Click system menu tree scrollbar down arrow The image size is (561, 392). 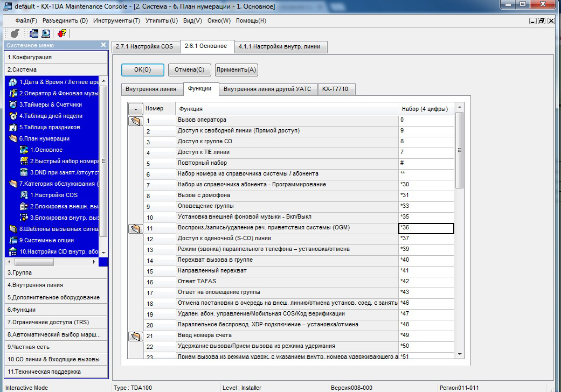(103, 253)
